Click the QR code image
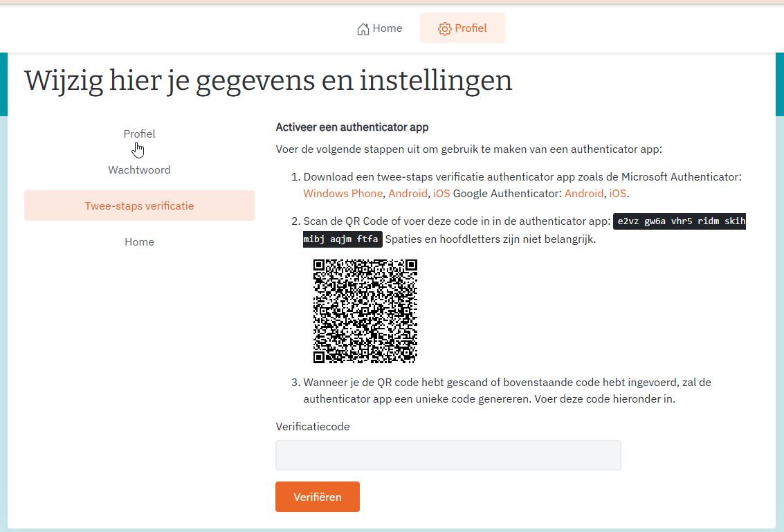This screenshot has height=532, width=784. (365, 311)
